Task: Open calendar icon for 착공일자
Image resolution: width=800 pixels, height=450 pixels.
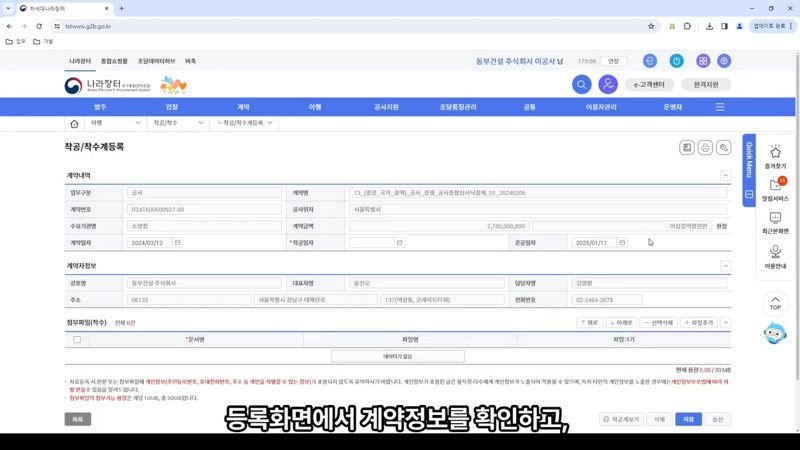Action: coord(400,243)
